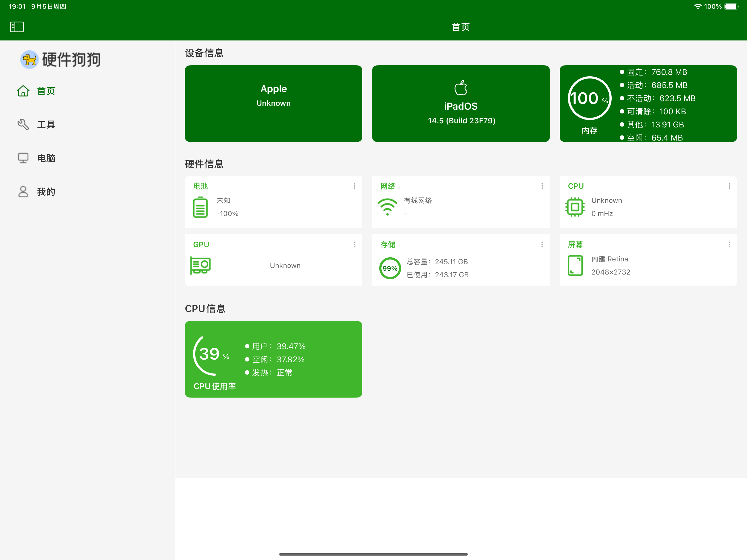Open the CPU使用率 usage card label
Viewport: 747px width, 560px height.
pos(215,386)
